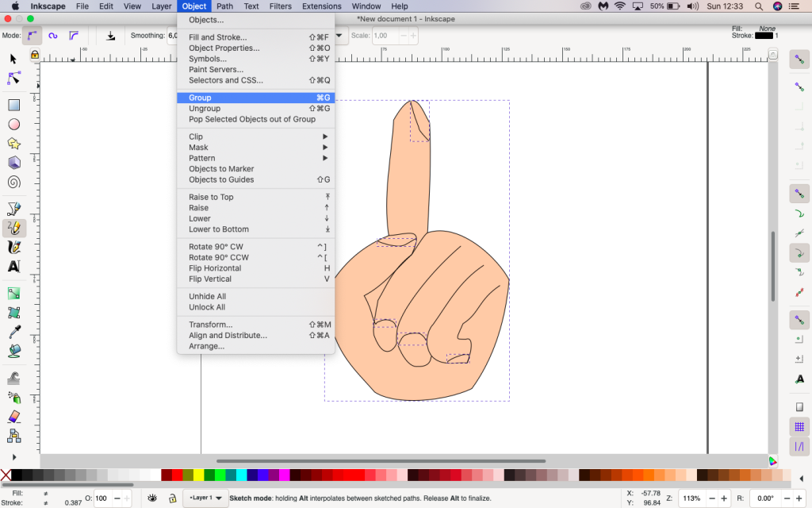The image size is (812, 508).
Task: Select the Rectangle tool
Action: tap(14, 106)
